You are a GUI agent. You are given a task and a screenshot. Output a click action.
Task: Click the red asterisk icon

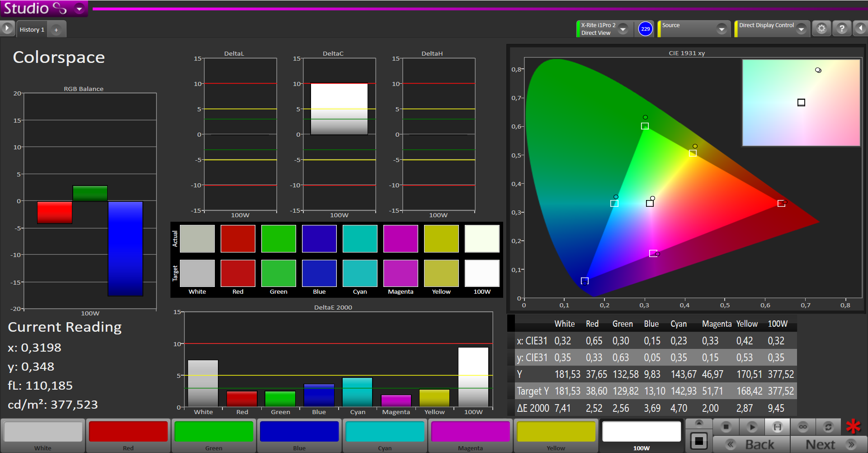click(x=854, y=426)
